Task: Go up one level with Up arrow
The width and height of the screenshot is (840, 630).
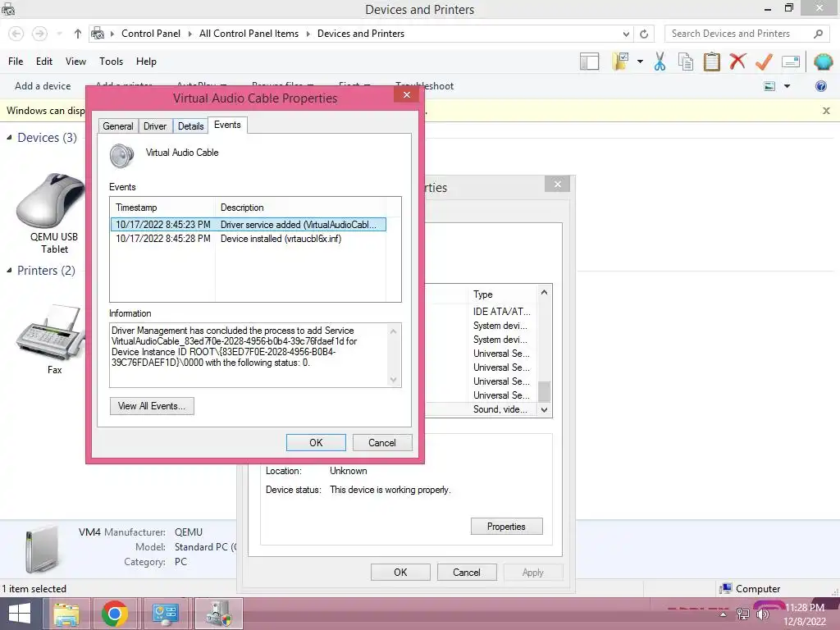Action: tap(78, 34)
